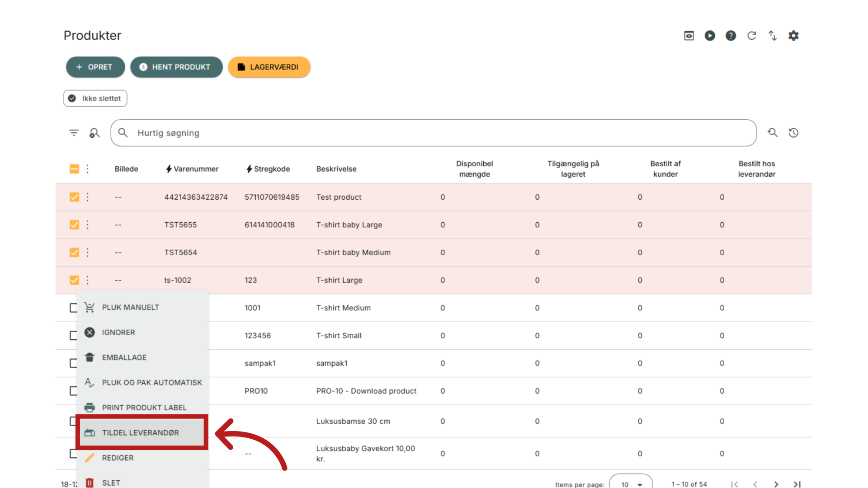The width and height of the screenshot is (868, 488).
Task: Choose Pluk og pak automatisk
Action: tap(142, 383)
